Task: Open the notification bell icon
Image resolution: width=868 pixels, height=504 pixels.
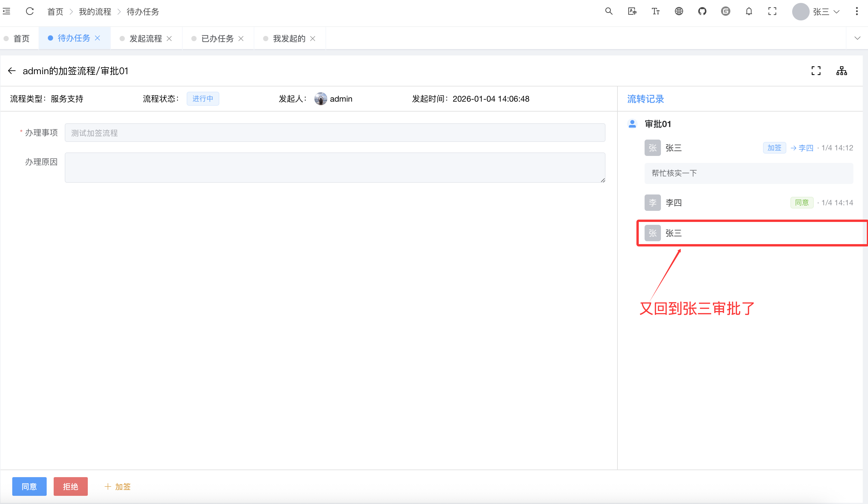Action: pos(749,11)
